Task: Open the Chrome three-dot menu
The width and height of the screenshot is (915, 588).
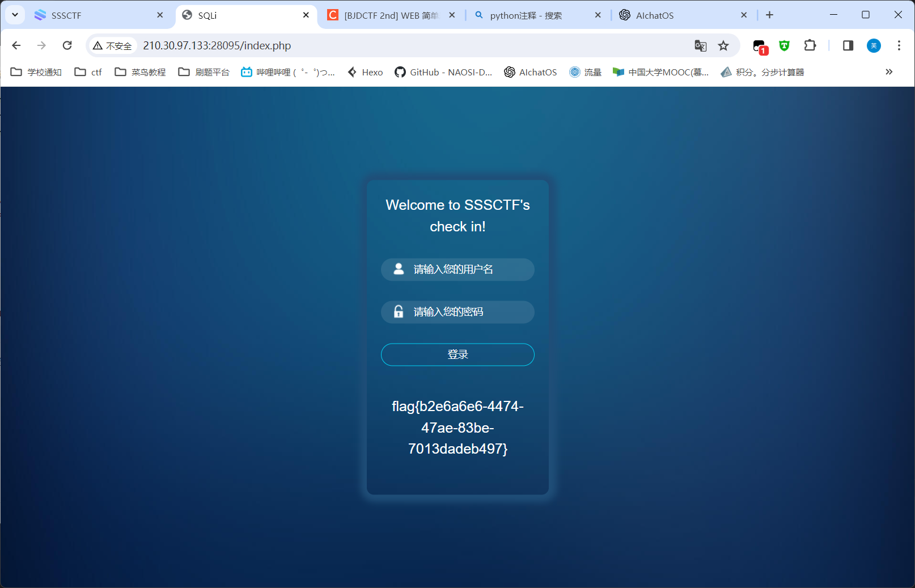Action: coord(899,45)
